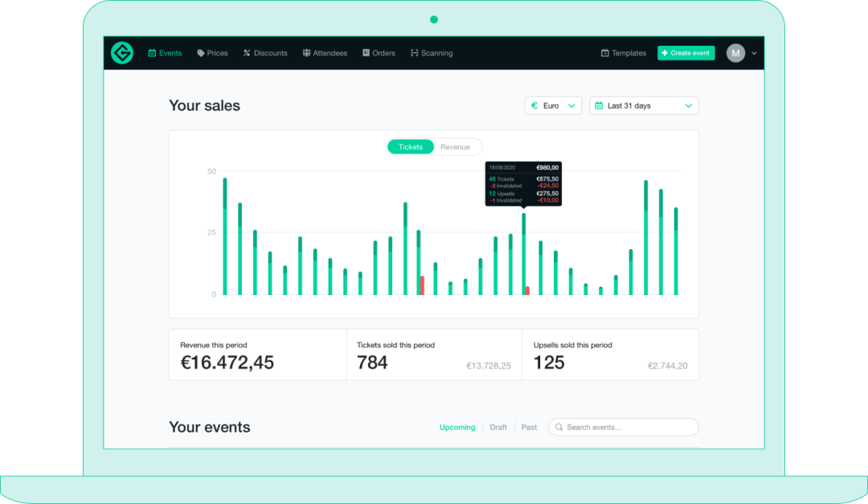The height and width of the screenshot is (504, 868).
Task: Click the Scanning barcode icon
Action: pyautogui.click(x=414, y=53)
